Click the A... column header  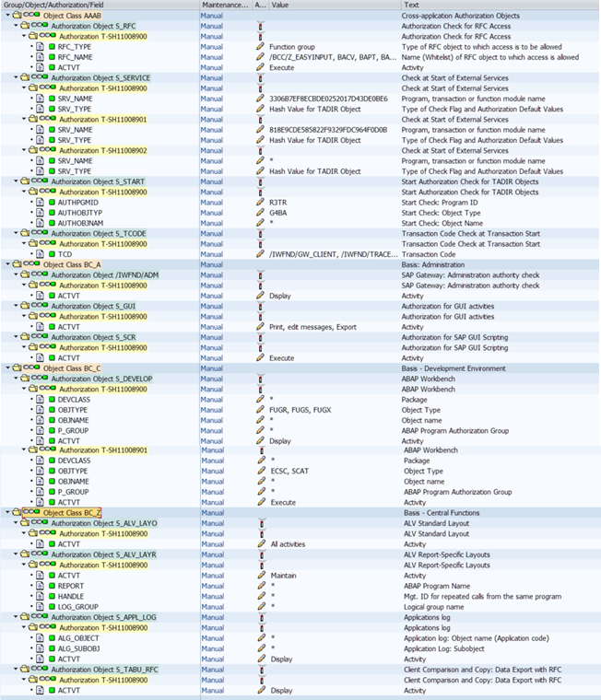coord(260,5)
